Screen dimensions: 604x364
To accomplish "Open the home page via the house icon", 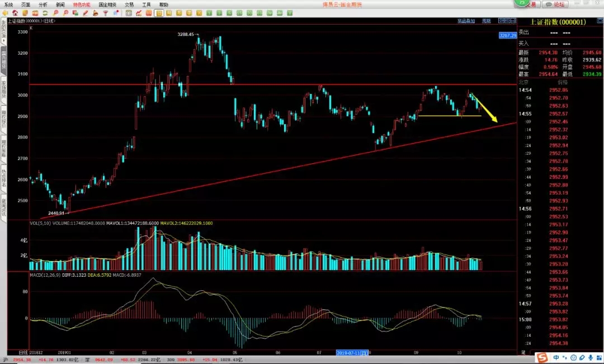I will tap(15, 13).
